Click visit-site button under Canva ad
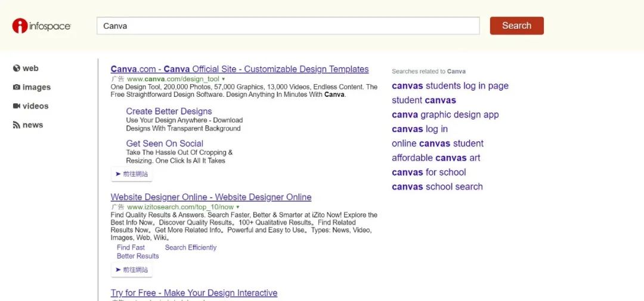644x301 pixels. point(131,174)
